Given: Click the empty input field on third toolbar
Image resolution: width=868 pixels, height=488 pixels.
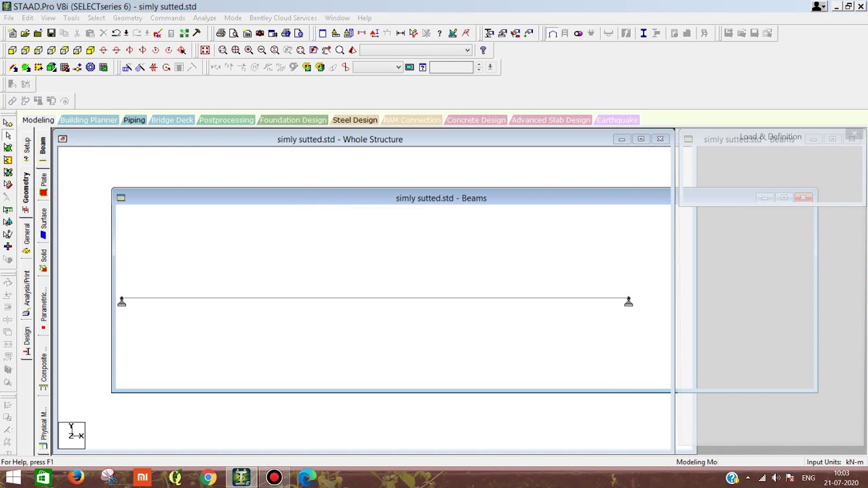Looking at the screenshot, I should [x=451, y=67].
